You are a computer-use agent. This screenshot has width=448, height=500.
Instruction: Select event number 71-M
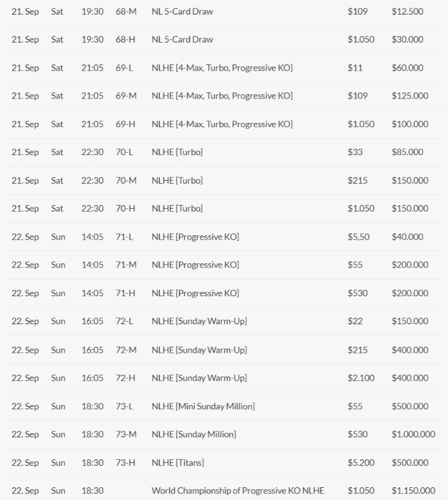(126, 265)
